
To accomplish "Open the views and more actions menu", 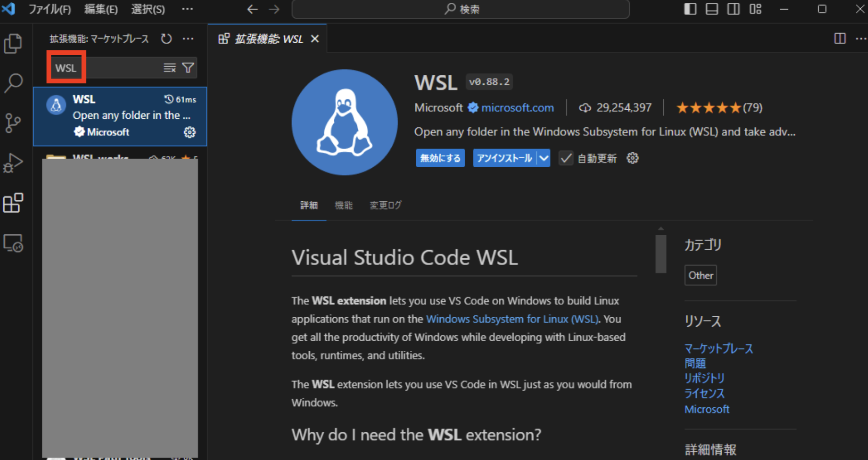I will click(188, 39).
